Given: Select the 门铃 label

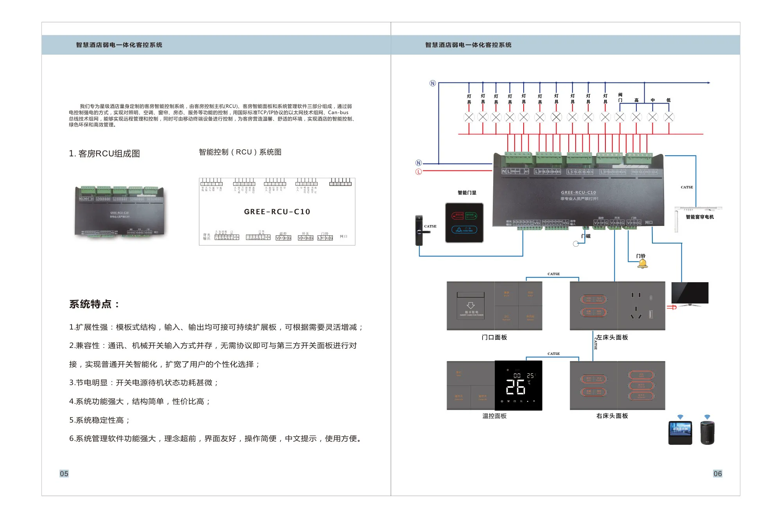Looking at the screenshot, I should [x=641, y=256].
